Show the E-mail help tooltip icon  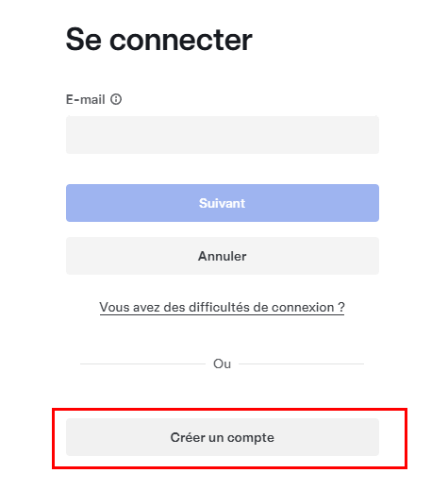coord(116,99)
